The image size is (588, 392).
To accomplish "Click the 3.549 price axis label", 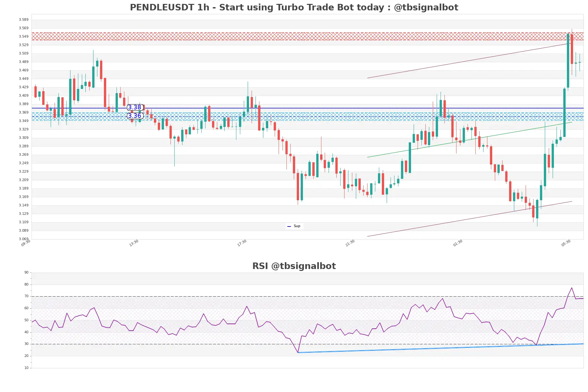I will coord(23,37).
